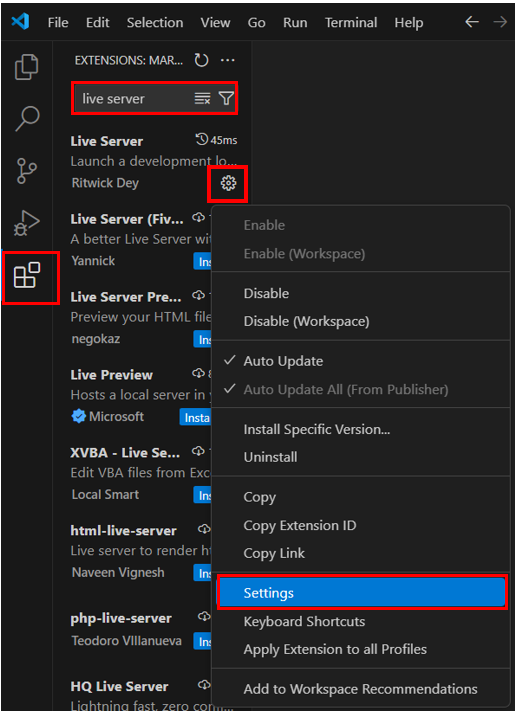The width and height of the screenshot is (518, 714).
Task: Select the Live Server (Fiv... extension title
Action: coord(127,219)
